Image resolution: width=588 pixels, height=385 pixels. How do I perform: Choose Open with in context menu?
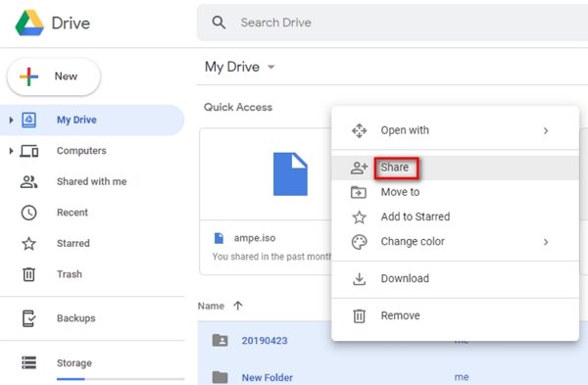tap(456, 130)
